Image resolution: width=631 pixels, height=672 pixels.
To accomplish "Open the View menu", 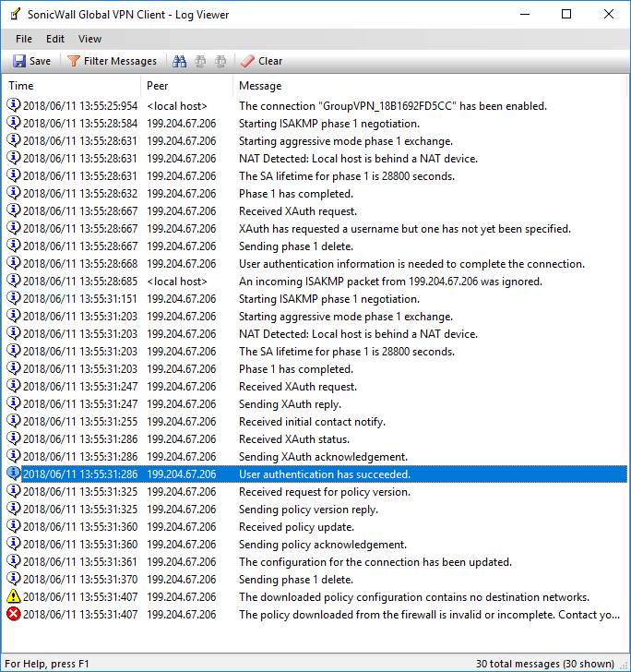I will [x=89, y=39].
